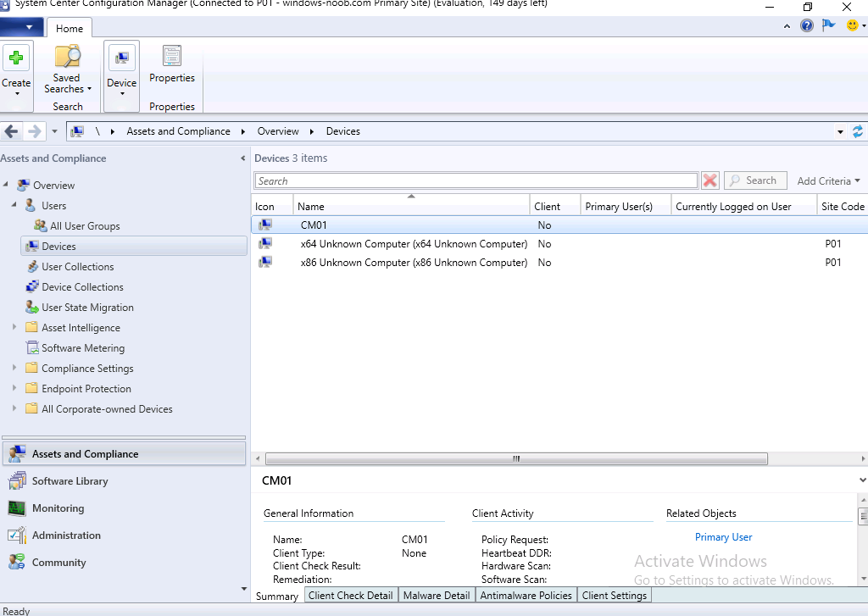Collapse the Users tree node
868x616 pixels.
(x=14, y=205)
